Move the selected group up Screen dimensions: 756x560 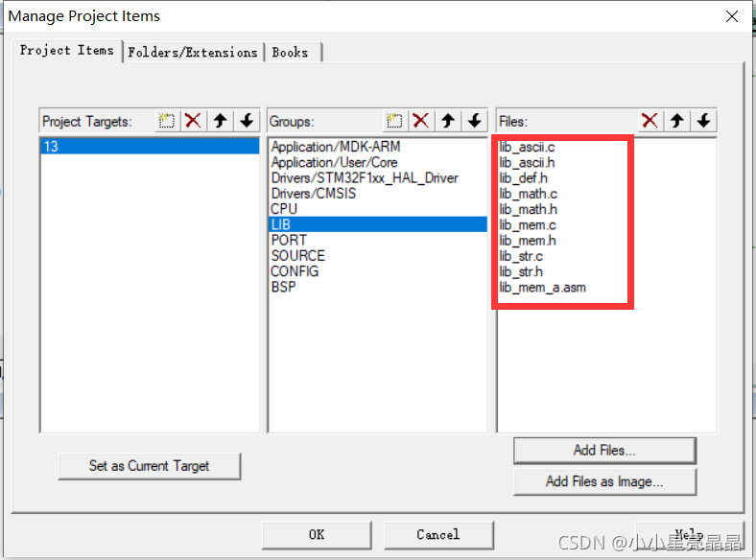click(448, 121)
